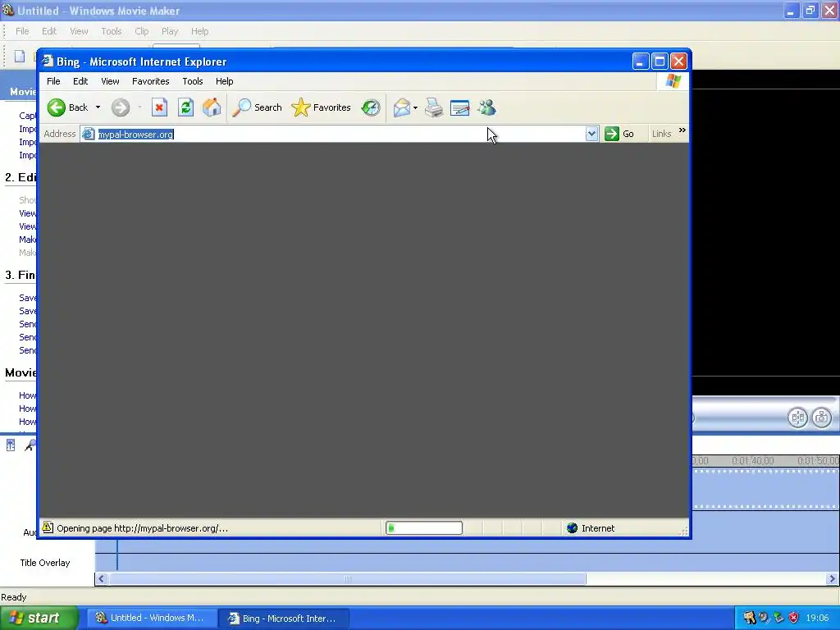
Task: Click the Internet zone globe icon
Action: [x=572, y=528]
